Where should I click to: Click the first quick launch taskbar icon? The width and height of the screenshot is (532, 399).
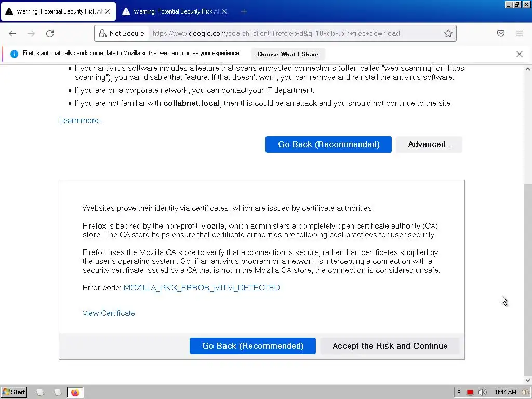tap(40, 392)
